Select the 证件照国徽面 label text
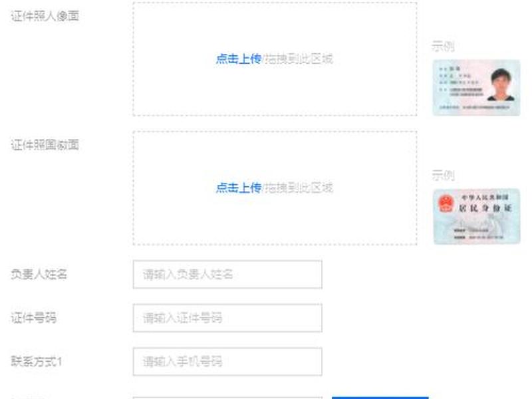 tap(45, 145)
